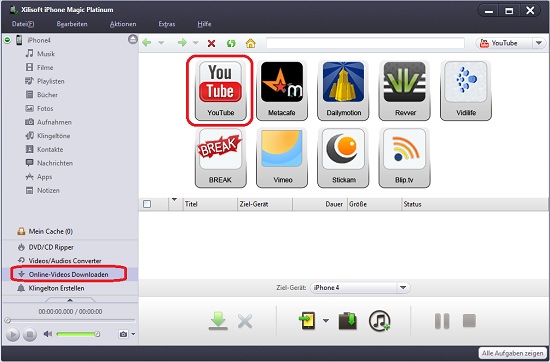Open the task list column options arrow
The width and height of the screenshot is (550, 362).
175,200
